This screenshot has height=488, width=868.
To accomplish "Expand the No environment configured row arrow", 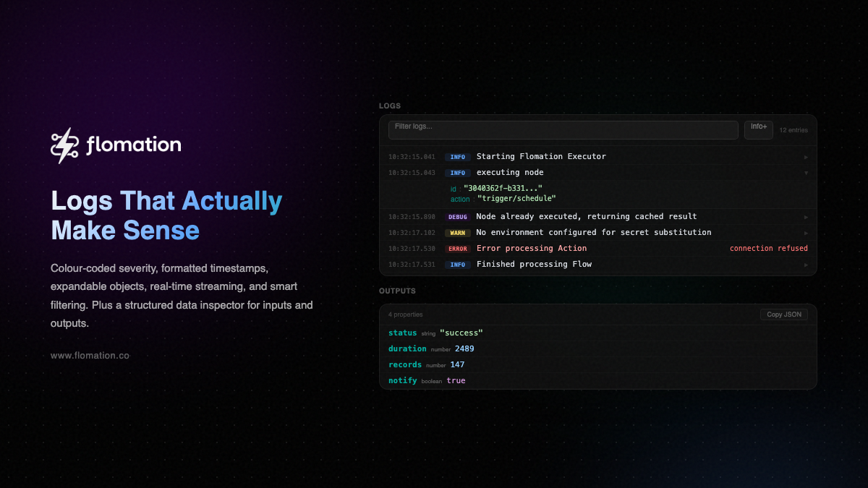I will pos(806,233).
